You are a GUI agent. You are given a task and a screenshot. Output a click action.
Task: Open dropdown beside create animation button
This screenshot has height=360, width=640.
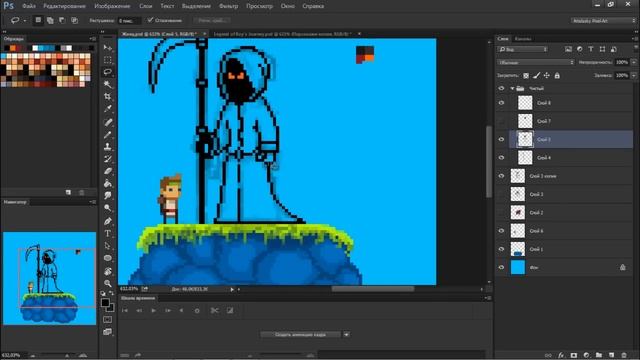click(x=346, y=334)
